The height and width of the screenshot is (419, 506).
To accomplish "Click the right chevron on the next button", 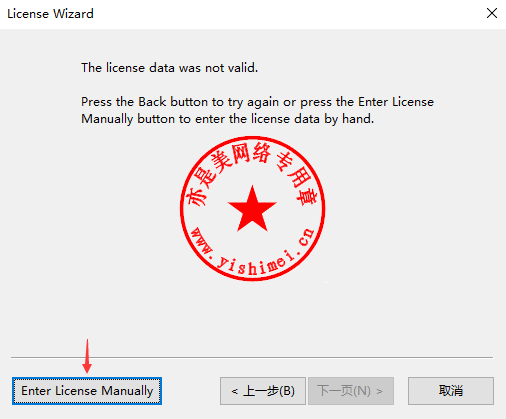I will 379,391.
